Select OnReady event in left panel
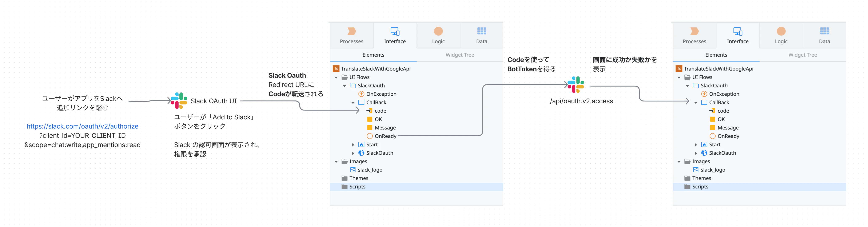 (386, 136)
